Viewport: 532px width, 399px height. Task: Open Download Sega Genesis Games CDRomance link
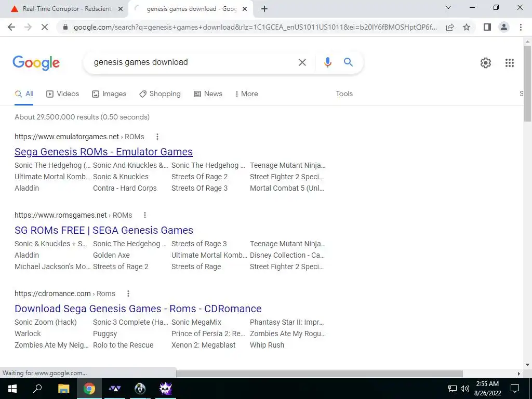(138, 309)
